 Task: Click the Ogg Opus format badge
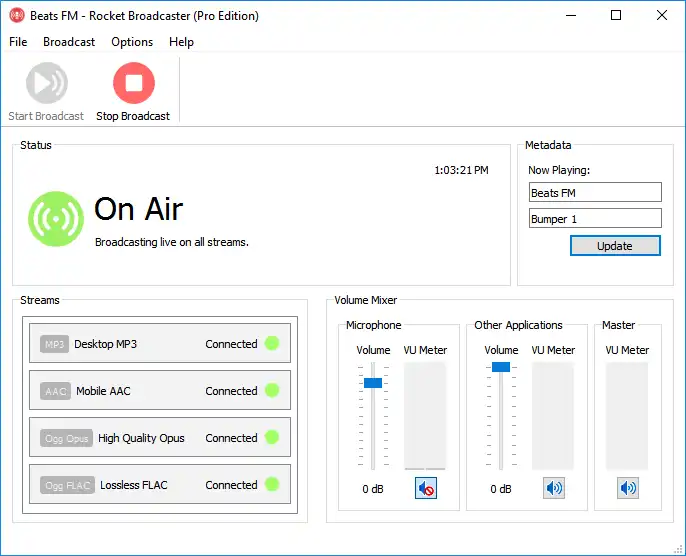point(66,438)
